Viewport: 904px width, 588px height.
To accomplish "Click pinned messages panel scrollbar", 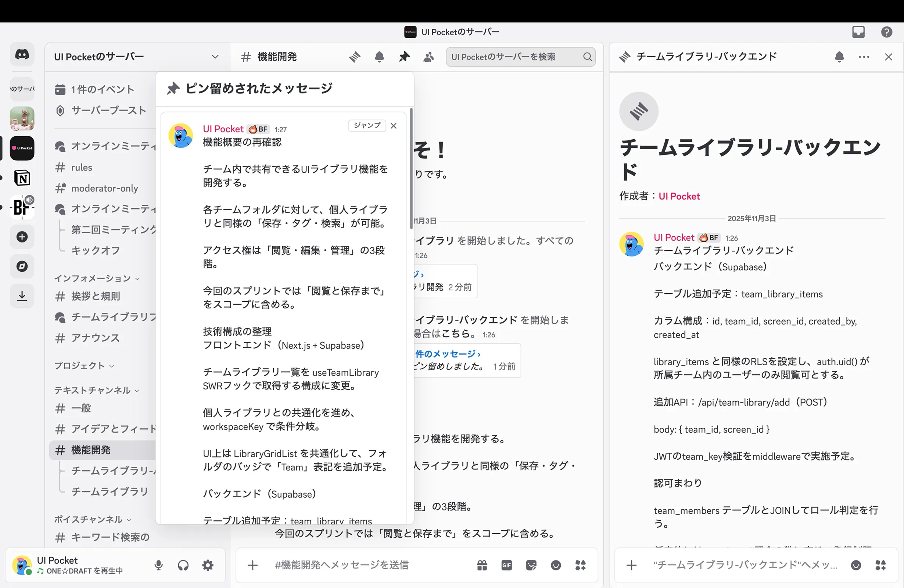I will pyautogui.click(x=411, y=169).
